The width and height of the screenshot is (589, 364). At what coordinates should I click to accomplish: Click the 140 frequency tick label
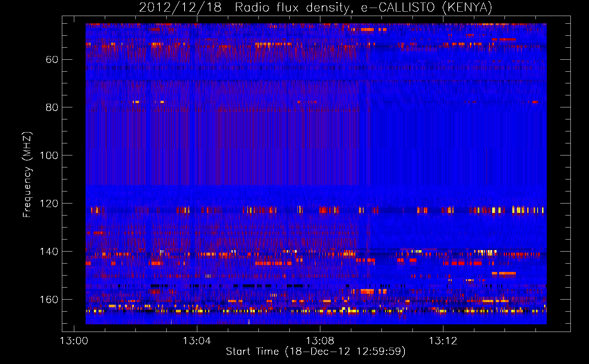click(x=49, y=252)
